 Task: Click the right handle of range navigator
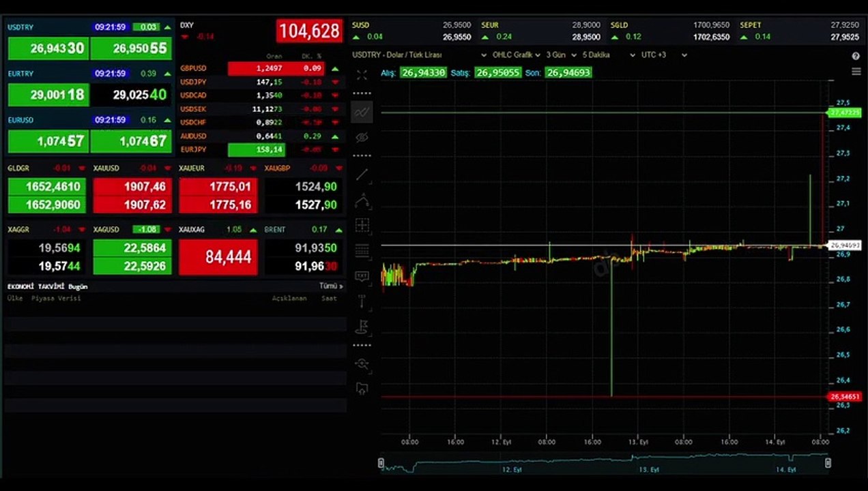tap(828, 463)
